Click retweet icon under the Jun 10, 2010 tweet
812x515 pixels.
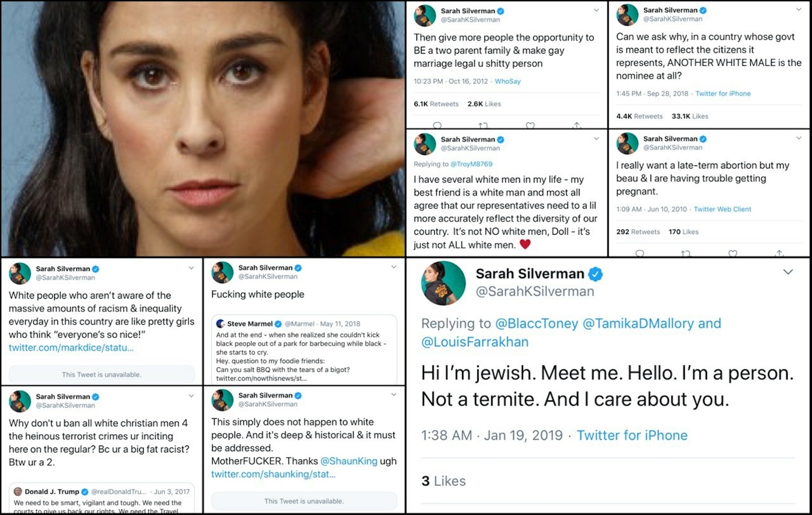(685, 253)
